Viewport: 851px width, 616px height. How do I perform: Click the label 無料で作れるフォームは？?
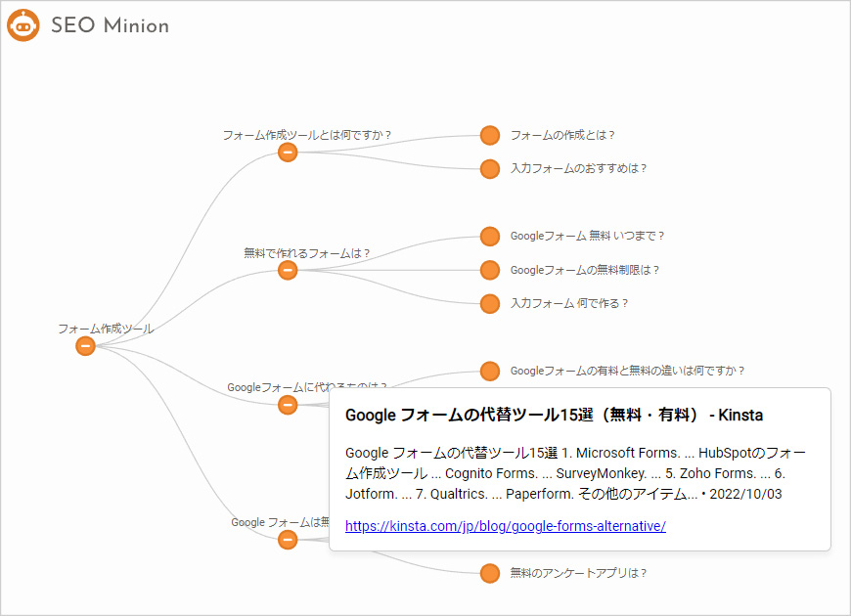coord(307,253)
